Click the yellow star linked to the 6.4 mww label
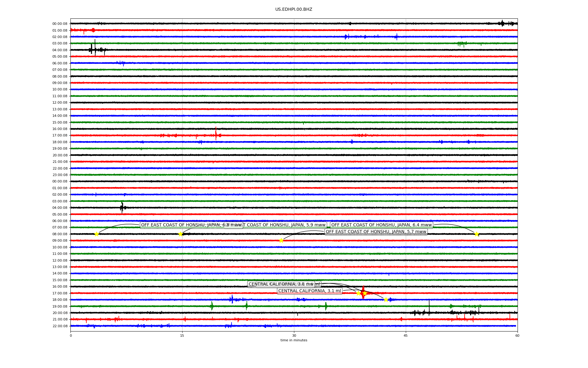Image resolution: width=588 pixels, height=368 pixels. pos(477,234)
